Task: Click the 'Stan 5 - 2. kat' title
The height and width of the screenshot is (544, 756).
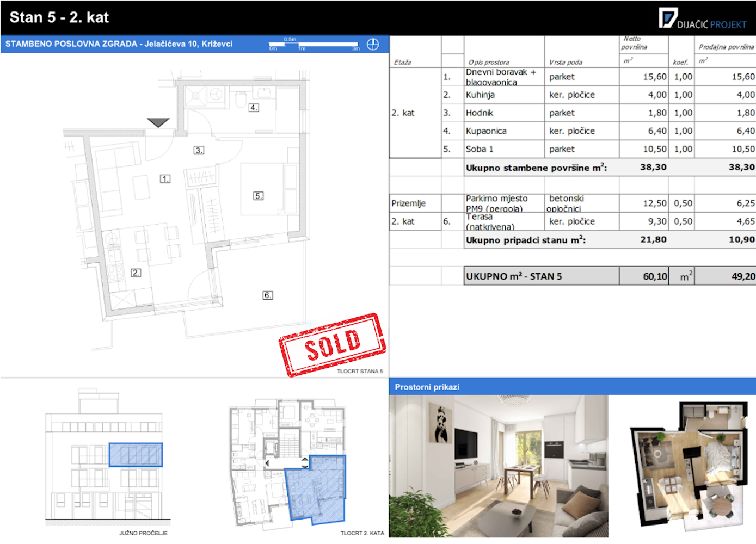Action: tap(59, 17)
